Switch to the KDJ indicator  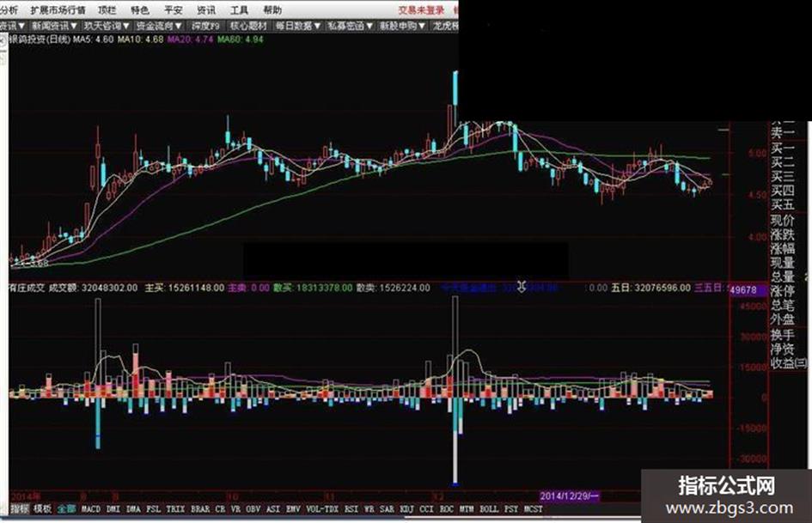[x=406, y=509]
